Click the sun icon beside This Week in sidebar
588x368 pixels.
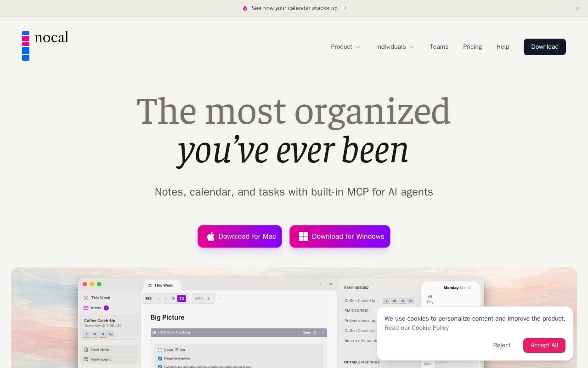coord(86,298)
